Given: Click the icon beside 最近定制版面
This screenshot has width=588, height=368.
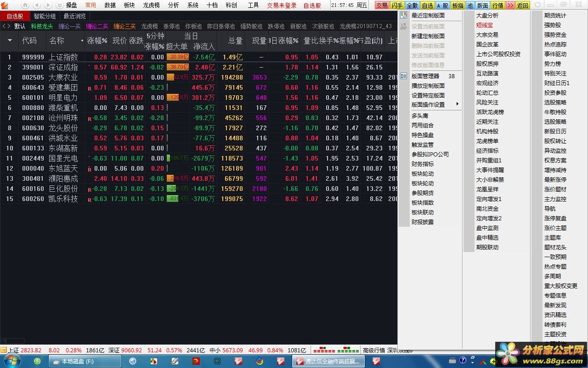Looking at the screenshot, I should 403,15.
